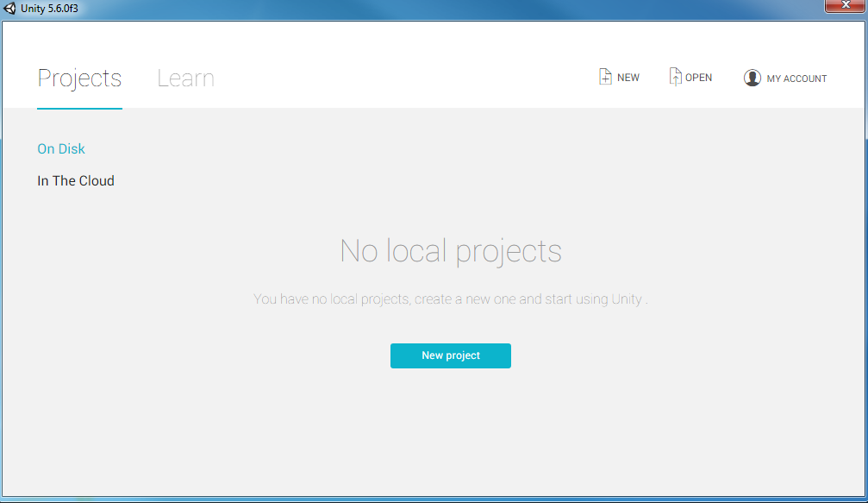Click the OPEN project file icon
The height and width of the screenshot is (503, 868).
point(675,77)
